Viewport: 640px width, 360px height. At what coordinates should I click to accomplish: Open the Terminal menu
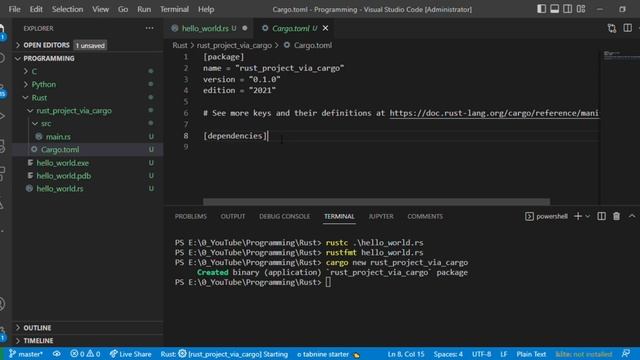pos(174,9)
